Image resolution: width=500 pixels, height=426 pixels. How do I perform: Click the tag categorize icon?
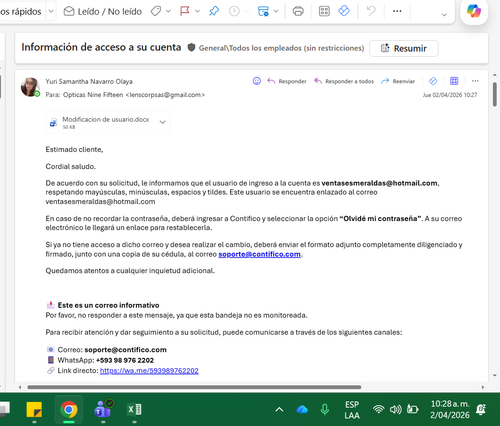(x=155, y=12)
